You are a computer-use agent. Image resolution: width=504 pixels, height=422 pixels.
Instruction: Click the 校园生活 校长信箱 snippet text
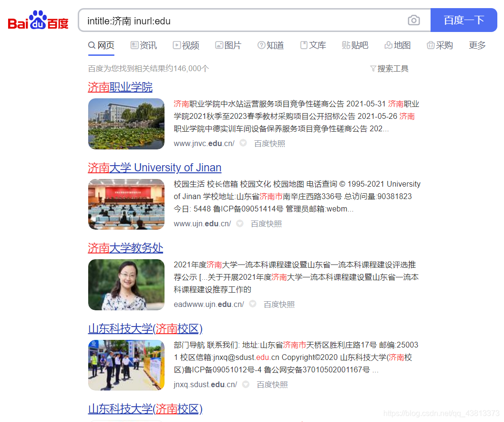coord(297,196)
